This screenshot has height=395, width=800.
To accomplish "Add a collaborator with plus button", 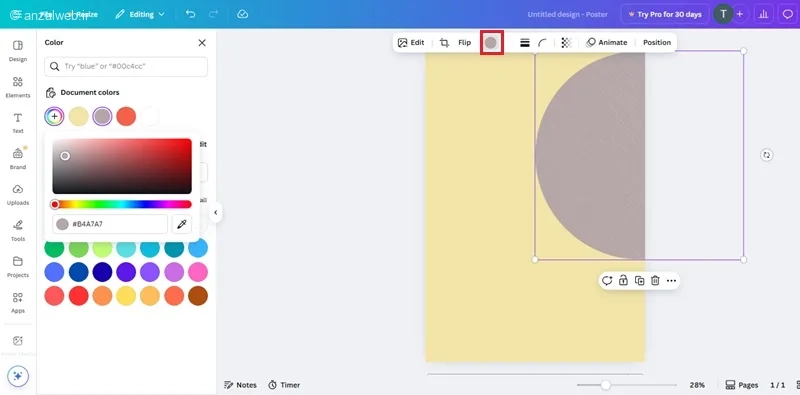I will [x=739, y=14].
